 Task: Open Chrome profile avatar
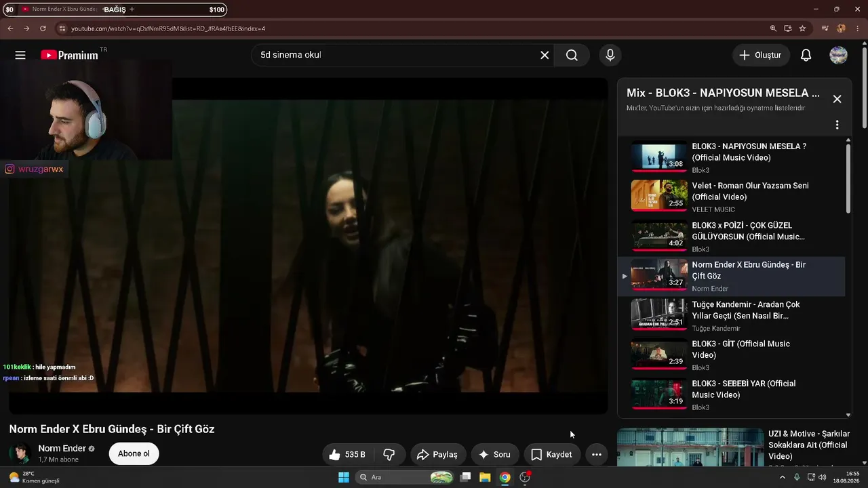click(841, 28)
